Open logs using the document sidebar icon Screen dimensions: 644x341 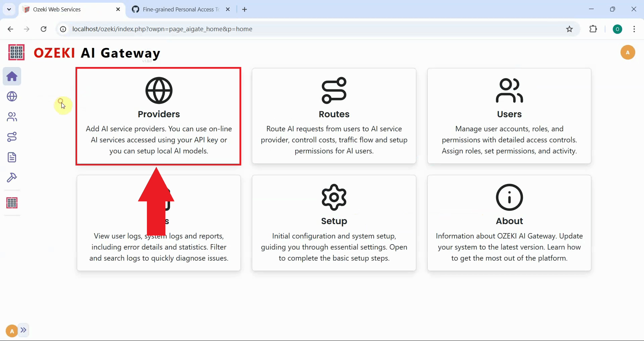tap(12, 157)
